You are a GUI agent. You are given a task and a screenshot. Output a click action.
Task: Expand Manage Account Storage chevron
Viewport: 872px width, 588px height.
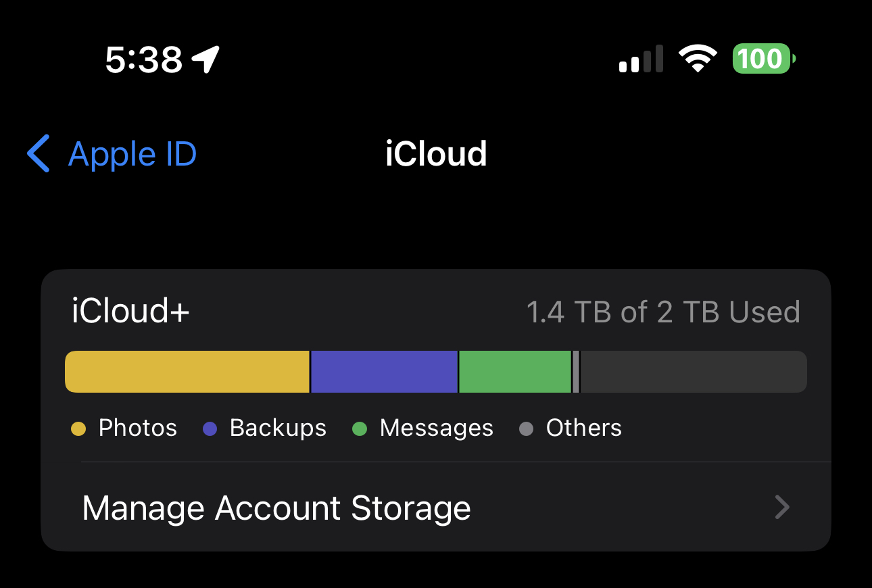tap(782, 507)
